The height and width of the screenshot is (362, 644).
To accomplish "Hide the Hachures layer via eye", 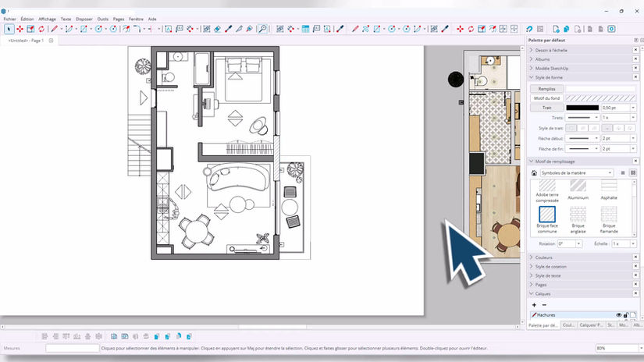I will [x=618, y=315].
